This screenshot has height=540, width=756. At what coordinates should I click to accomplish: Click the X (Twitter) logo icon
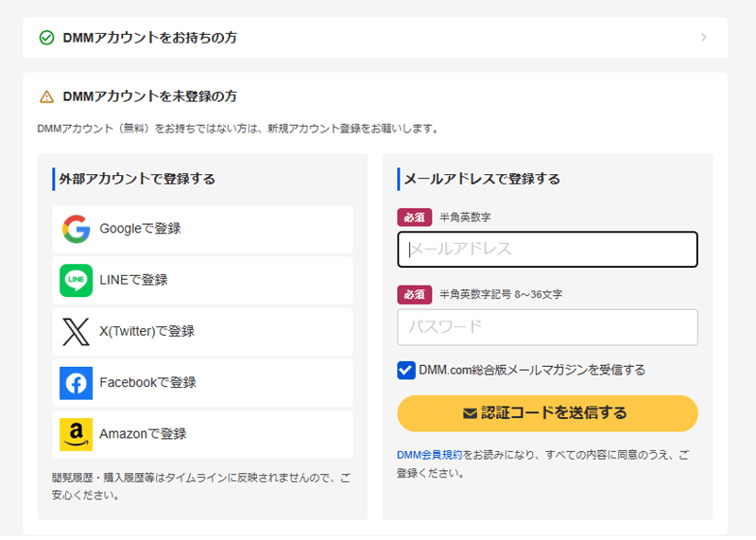77,332
